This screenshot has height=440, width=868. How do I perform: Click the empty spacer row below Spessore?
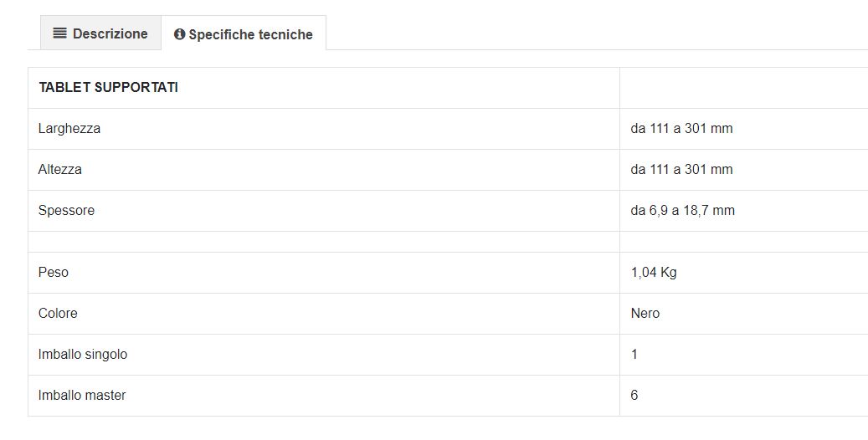[448, 242]
